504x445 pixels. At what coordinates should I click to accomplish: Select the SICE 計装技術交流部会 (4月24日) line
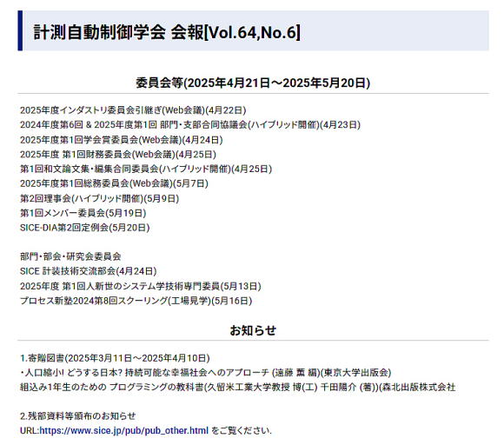[x=89, y=271]
